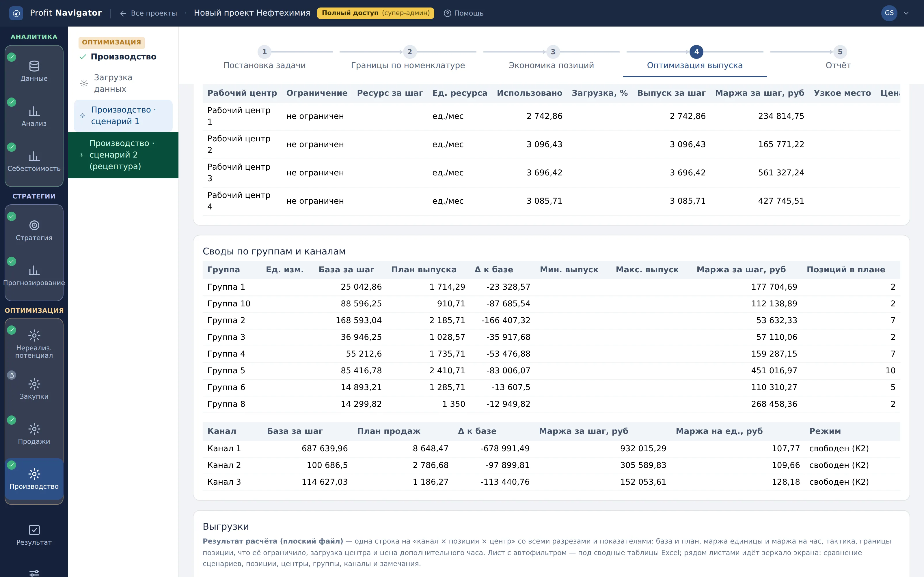This screenshot has height=577, width=924.
Task: Go to step 1 Постановка задачи
Action: (264, 58)
